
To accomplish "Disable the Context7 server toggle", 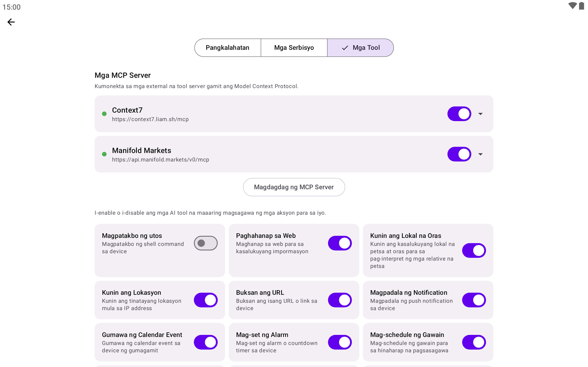I will coord(459,114).
